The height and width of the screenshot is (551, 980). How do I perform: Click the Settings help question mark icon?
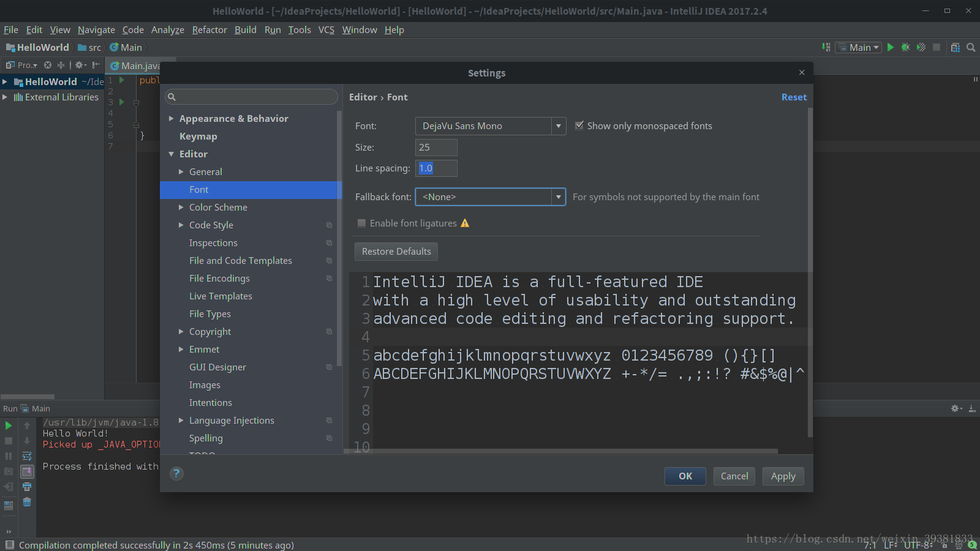click(176, 473)
